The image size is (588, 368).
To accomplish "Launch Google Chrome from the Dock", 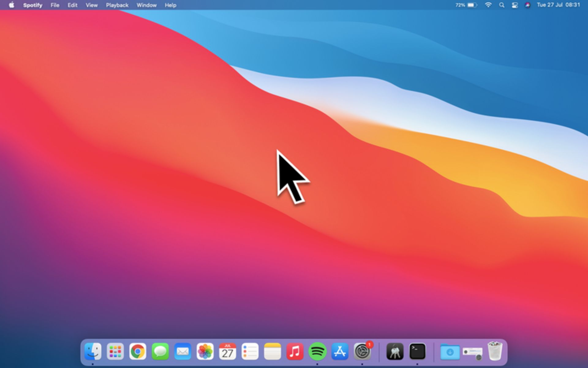I will [x=138, y=351].
